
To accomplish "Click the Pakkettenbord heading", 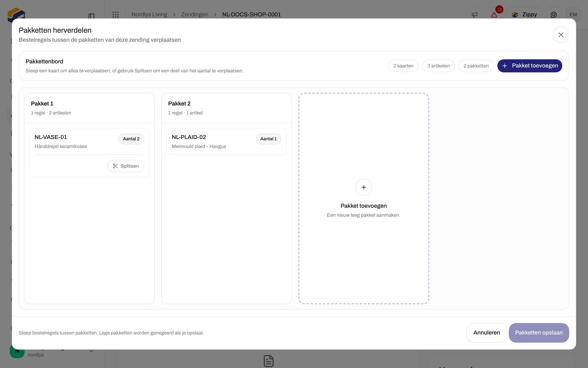I will pos(45,61).
